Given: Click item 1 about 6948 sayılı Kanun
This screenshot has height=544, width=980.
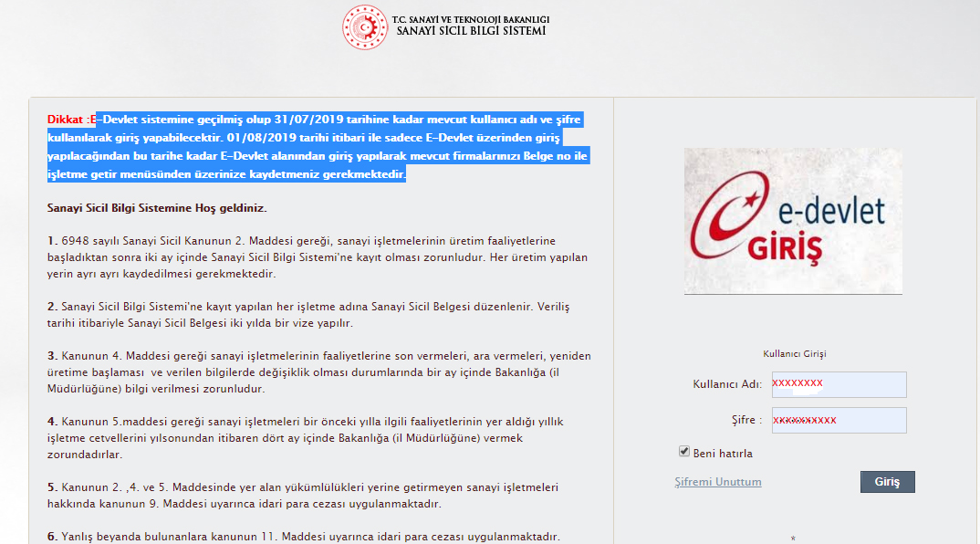Looking at the screenshot, I should tap(318, 257).
